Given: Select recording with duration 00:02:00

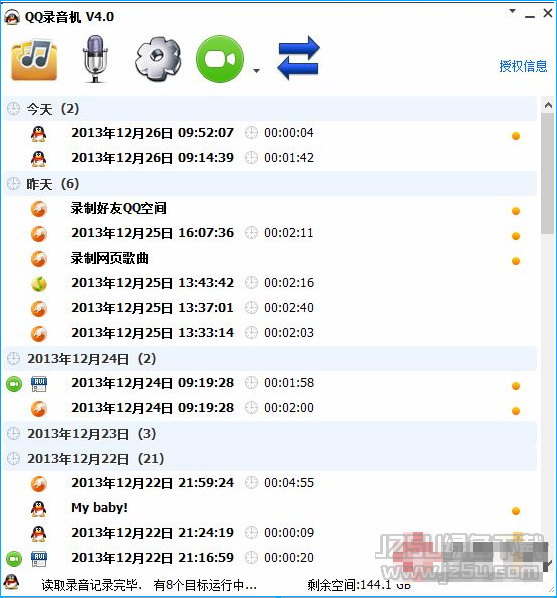Looking at the screenshot, I should [x=270, y=408].
